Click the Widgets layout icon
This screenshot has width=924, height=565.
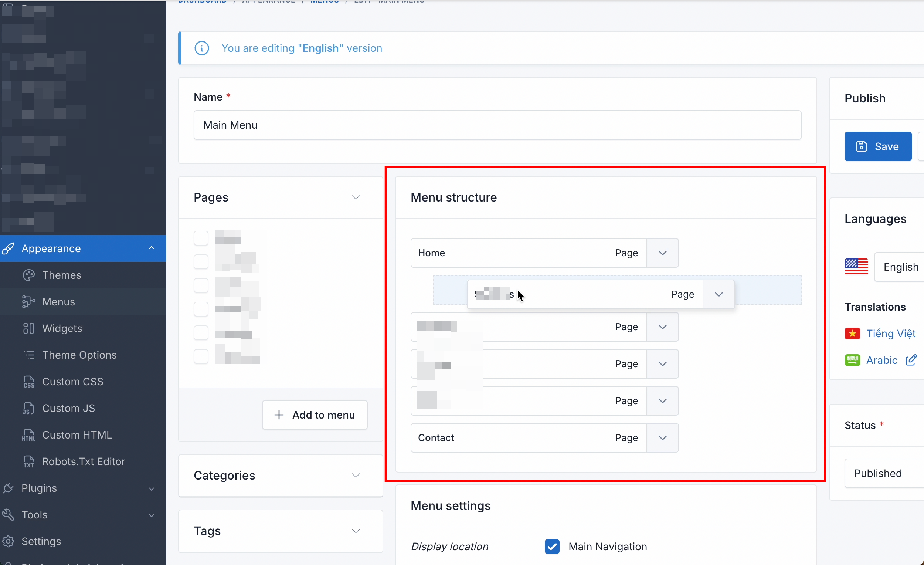pyautogui.click(x=29, y=328)
